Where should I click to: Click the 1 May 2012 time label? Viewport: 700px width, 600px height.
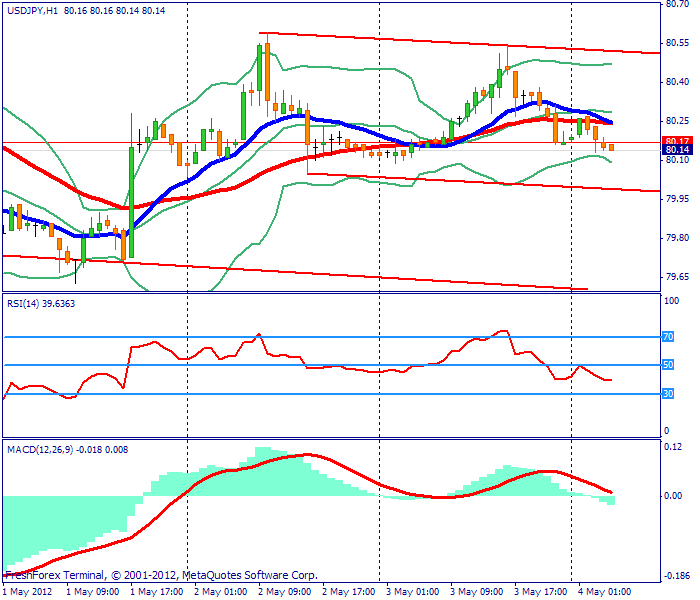pyautogui.click(x=27, y=592)
